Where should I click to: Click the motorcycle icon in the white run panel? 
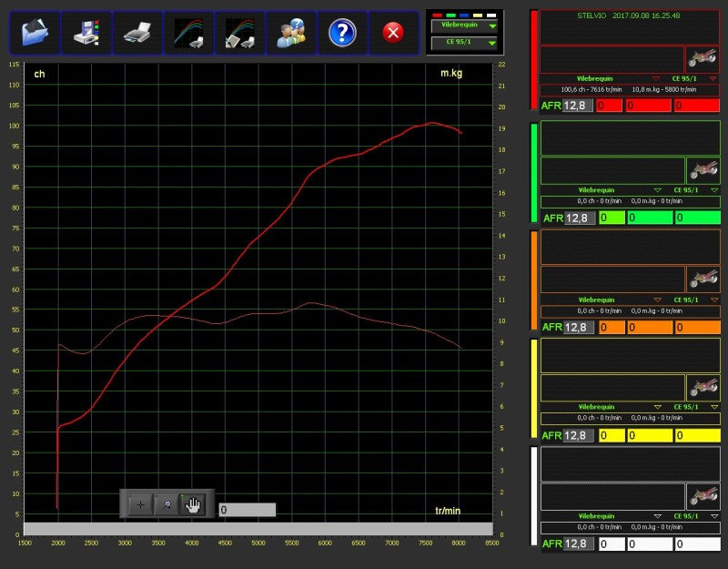click(x=703, y=496)
